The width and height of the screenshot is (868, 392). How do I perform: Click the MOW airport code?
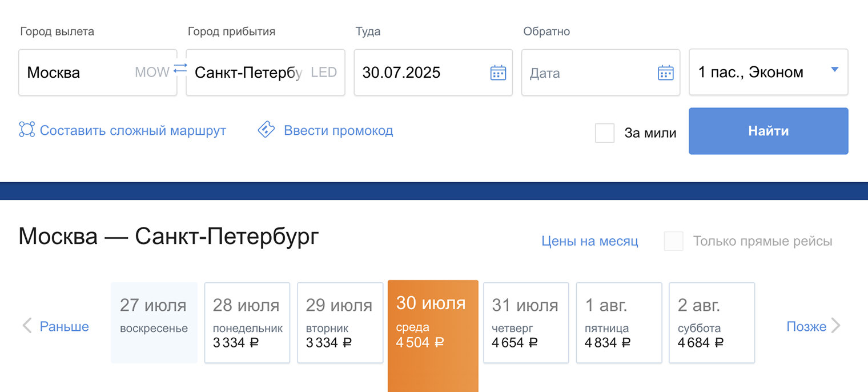pyautogui.click(x=152, y=73)
